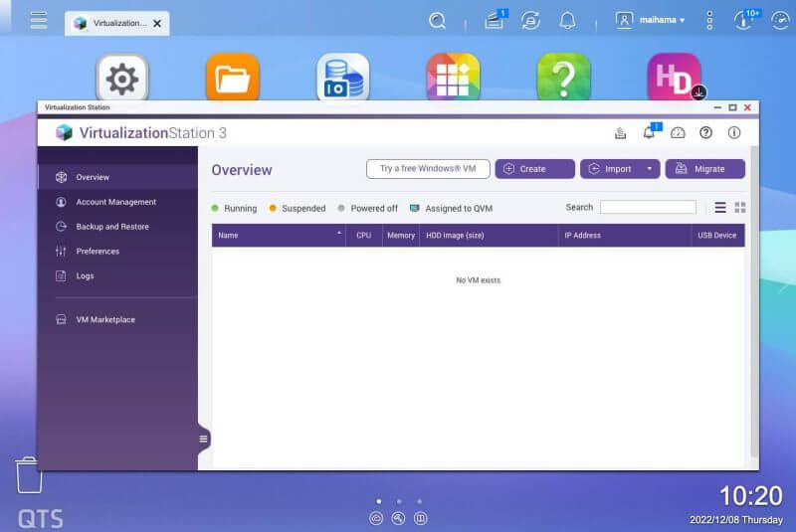The width and height of the screenshot is (796, 532).
Task: Click the Create VM button
Action: (534, 169)
